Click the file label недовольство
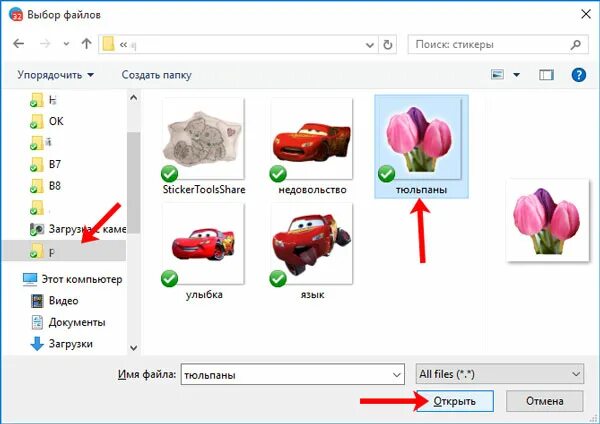This screenshot has height=424, width=600. 312,190
